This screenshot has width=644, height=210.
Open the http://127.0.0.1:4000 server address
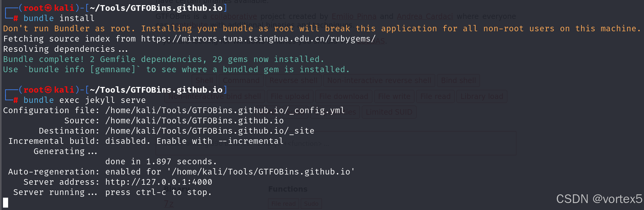[159, 182]
